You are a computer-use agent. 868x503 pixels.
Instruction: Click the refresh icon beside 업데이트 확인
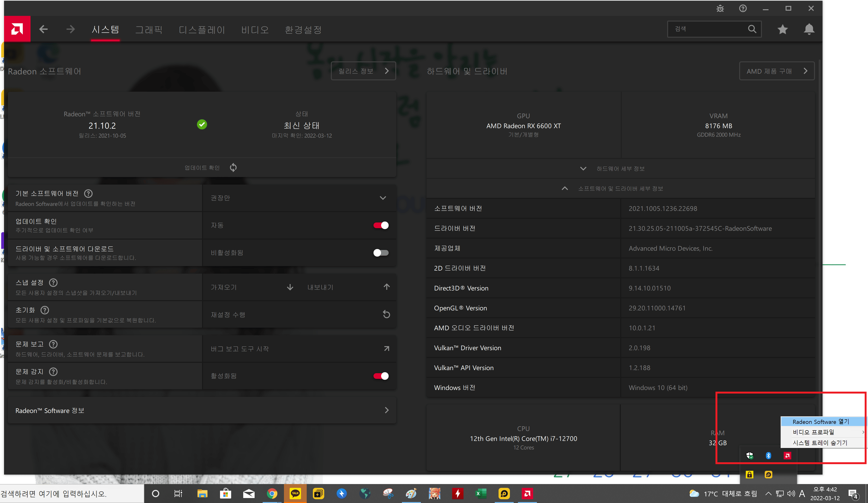tap(233, 168)
